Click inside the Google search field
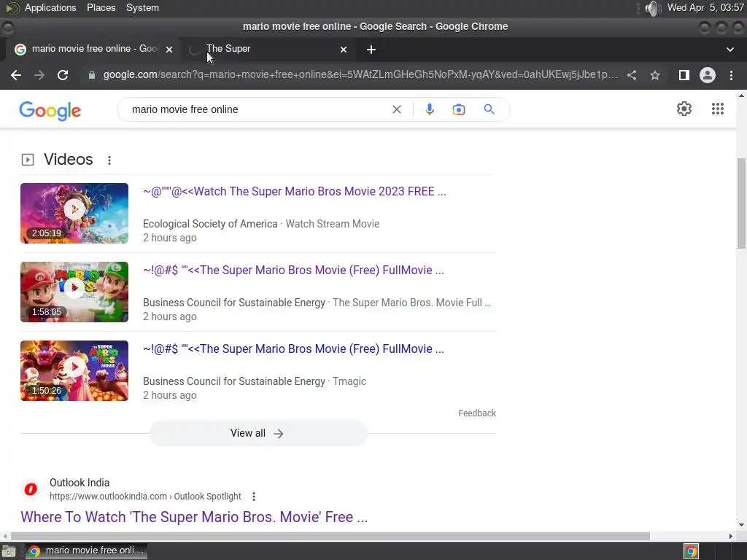Image resolution: width=747 pixels, height=560 pixels. click(258, 109)
